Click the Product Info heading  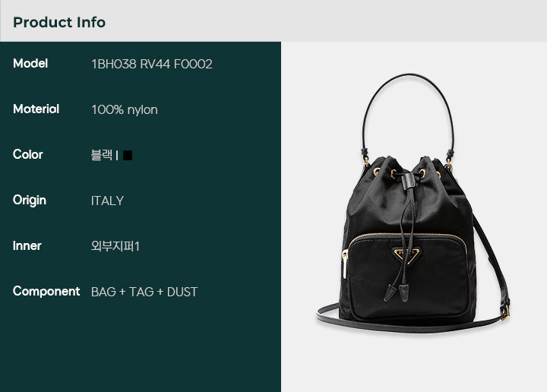(59, 22)
